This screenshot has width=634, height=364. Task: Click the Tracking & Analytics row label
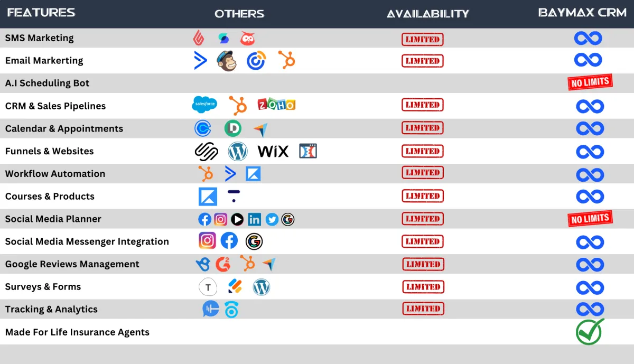tap(51, 310)
